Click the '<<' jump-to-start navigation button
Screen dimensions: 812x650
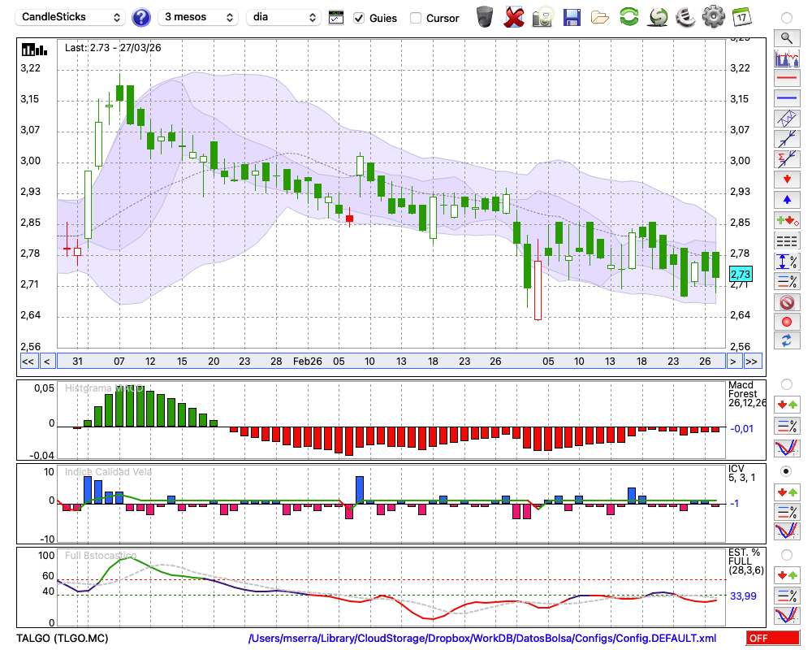[x=28, y=362]
